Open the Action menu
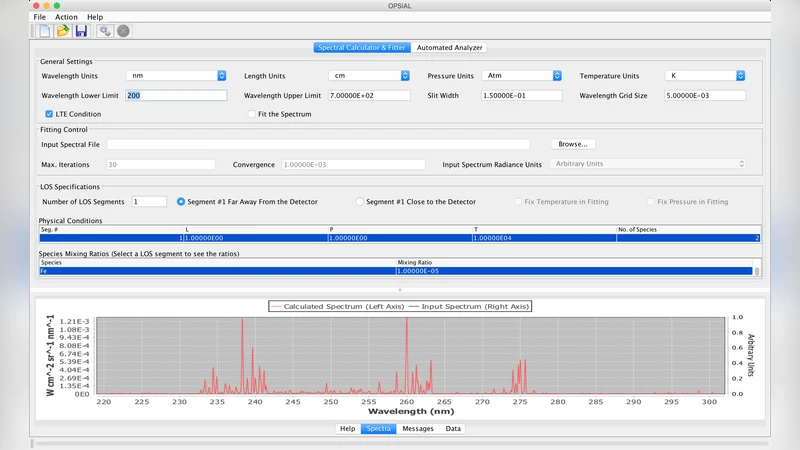This screenshot has width=800, height=450. click(x=66, y=17)
